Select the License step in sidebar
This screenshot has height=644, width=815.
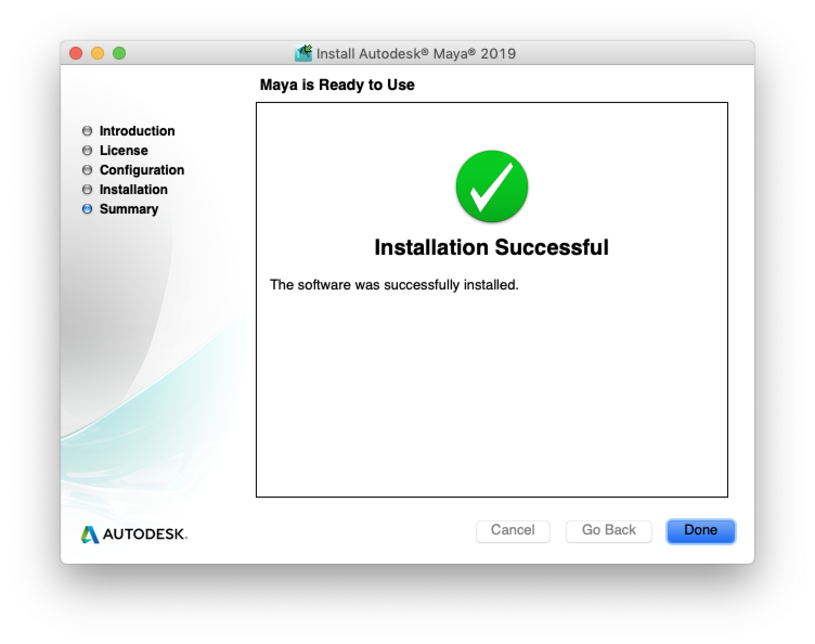coord(124,150)
